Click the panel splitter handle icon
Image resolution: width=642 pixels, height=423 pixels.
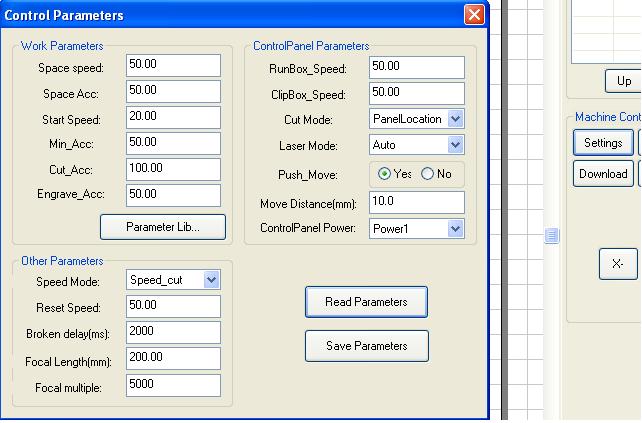[552, 236]
